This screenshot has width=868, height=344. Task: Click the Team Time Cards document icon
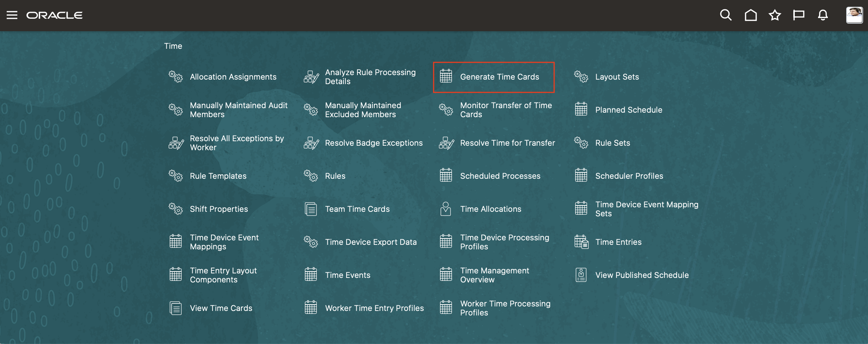click(310, 208)
